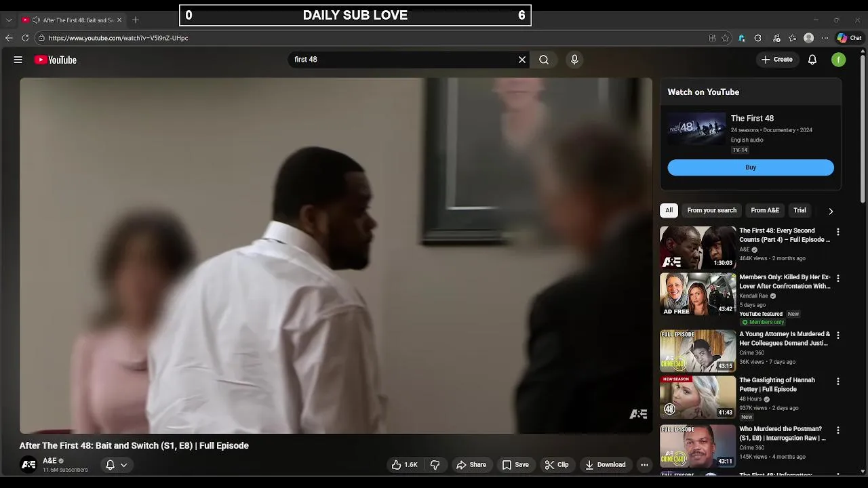Open the YouTube guide hamburger menu

[x=18, y=60]
